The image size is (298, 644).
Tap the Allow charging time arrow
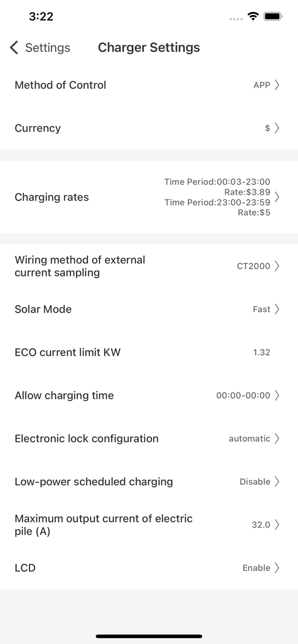coord(277,395)
